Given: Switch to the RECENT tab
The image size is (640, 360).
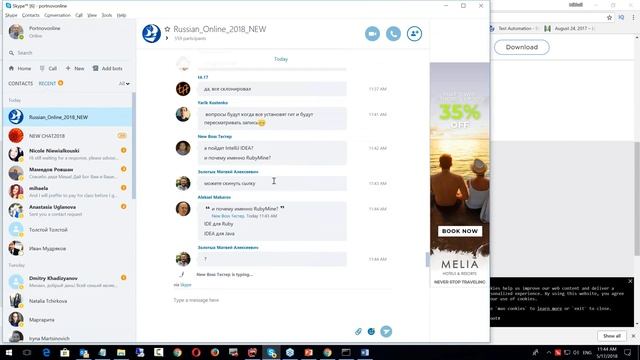Looking at the screenshot, I should pos(47,83).
